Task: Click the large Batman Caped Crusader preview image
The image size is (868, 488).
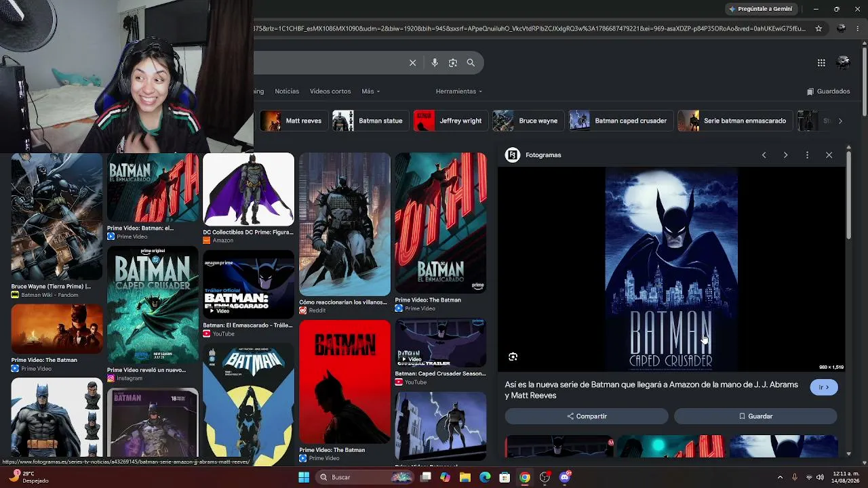Action: tap(671, 269)
